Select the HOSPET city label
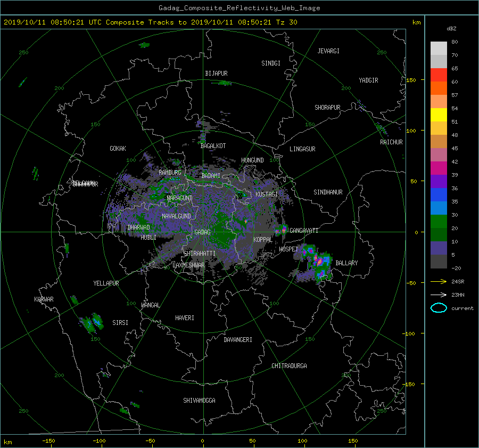This screenshot has width=479, height=448. [288, 249]
